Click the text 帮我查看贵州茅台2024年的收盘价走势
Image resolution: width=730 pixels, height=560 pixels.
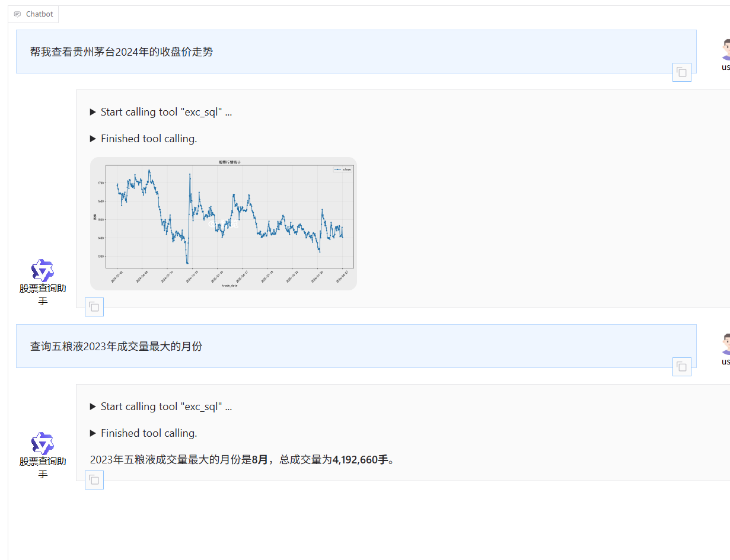click(x=122, y=52)
